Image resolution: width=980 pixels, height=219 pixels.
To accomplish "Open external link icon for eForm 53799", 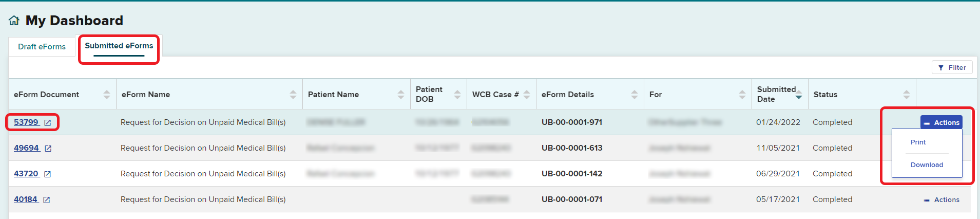I will [x=48, y=123].
